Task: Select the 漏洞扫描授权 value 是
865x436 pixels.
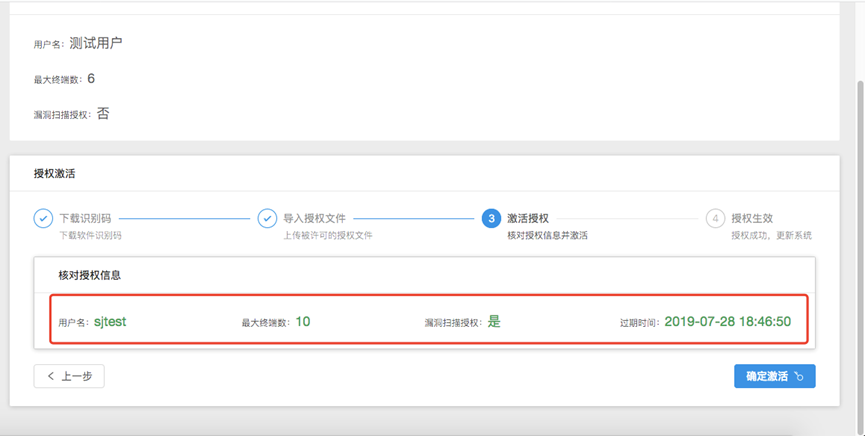Action: pos(494,322)
